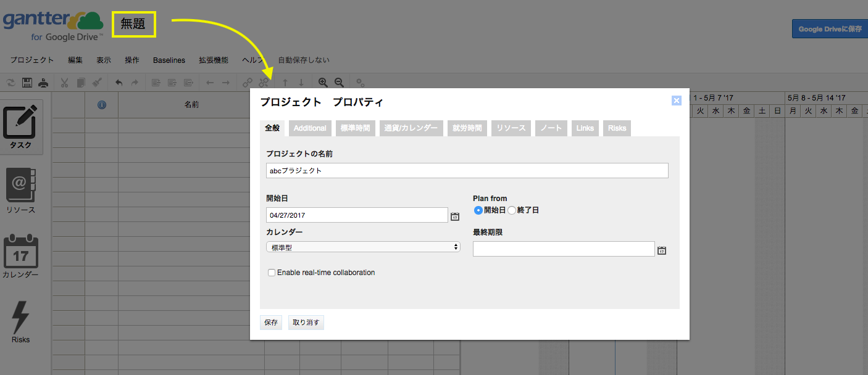Click the zoom in magnifier icon
The image size is (868, 375).
tap(322, 82)
